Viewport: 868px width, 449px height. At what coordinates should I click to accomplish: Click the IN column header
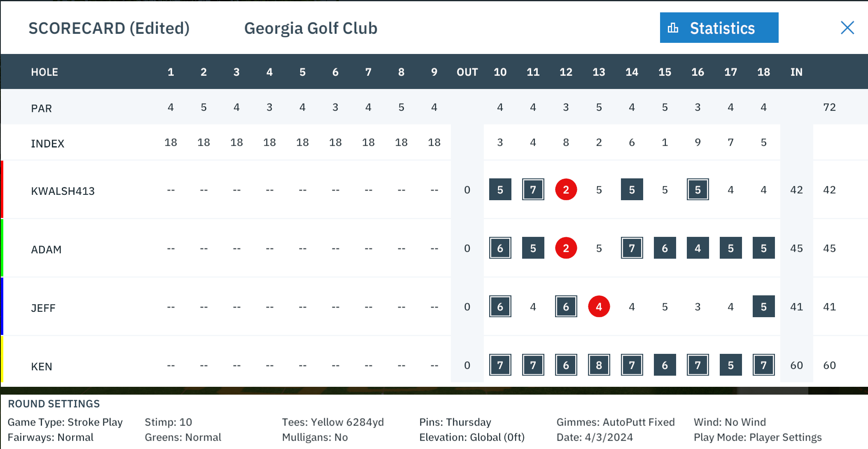pos(796,72)
